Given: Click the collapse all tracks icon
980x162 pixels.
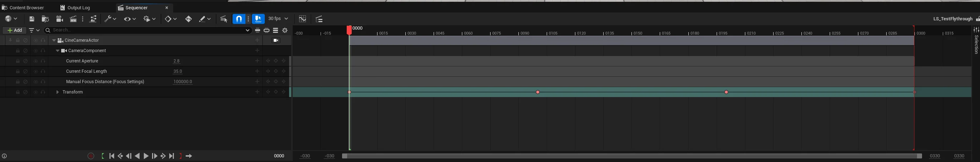Looking at the screenshot, I should point(258,30).
